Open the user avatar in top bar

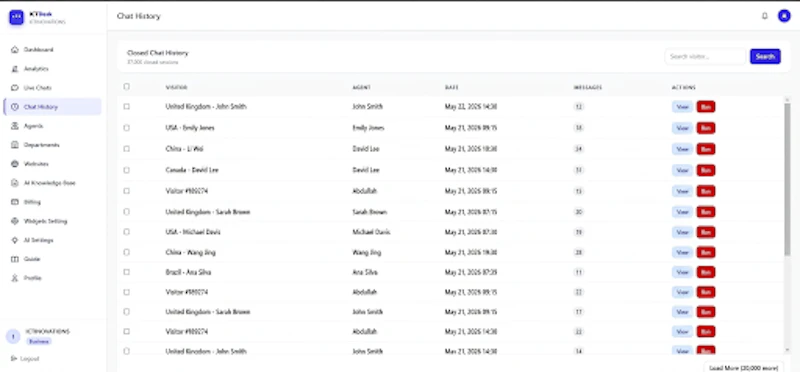tap(784, 16)
